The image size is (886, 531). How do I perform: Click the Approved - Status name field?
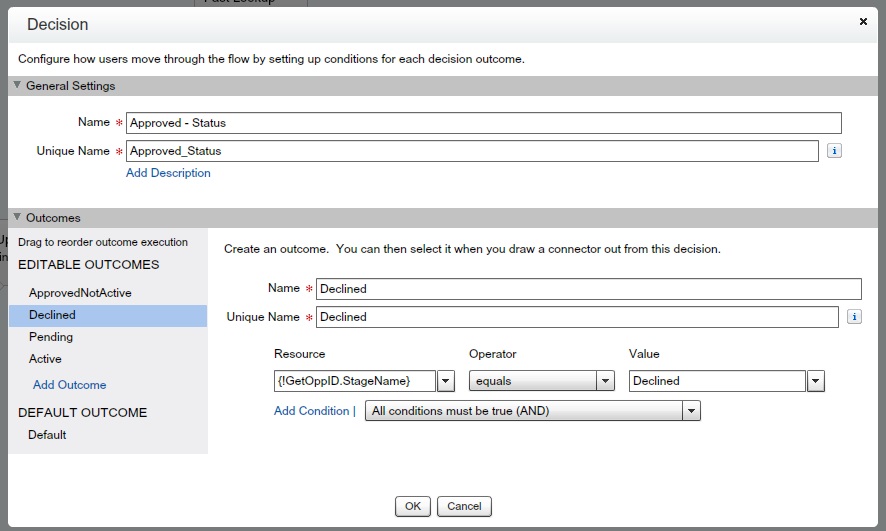coord(483,123)
